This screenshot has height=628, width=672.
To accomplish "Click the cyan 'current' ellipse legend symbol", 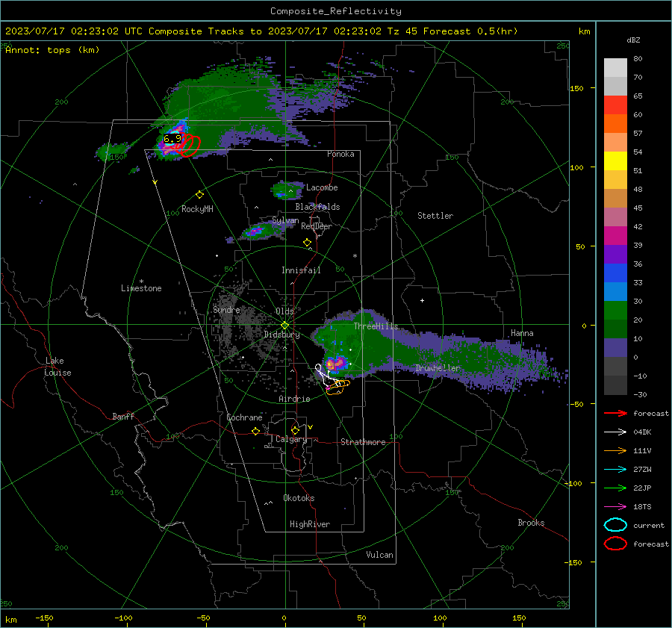I will [615, 525].
